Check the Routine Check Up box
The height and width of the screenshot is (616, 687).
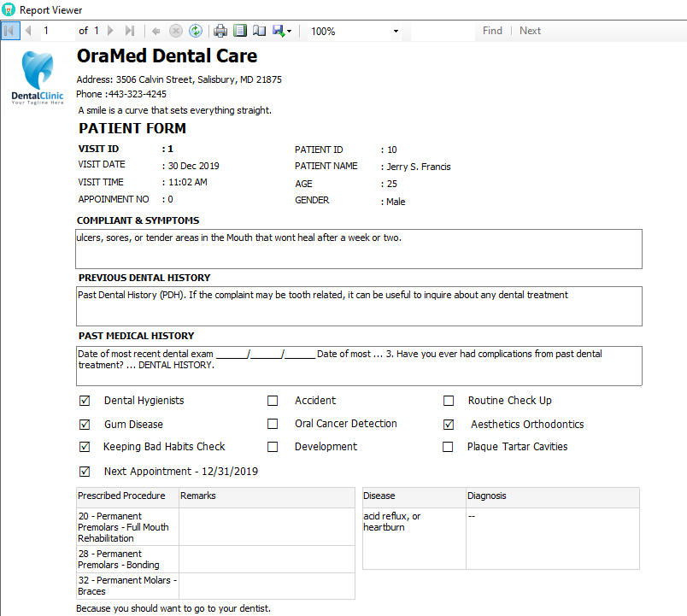(449, 400)
